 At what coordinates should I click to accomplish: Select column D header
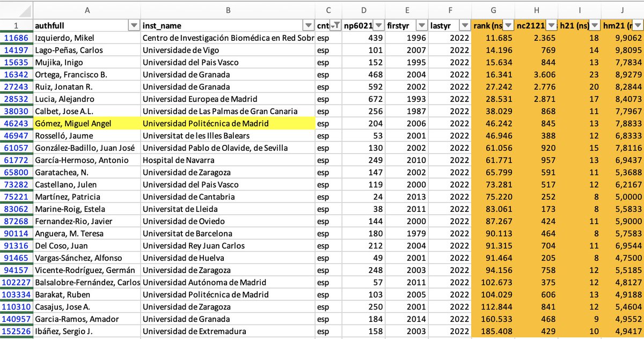[x=364, y=9]
